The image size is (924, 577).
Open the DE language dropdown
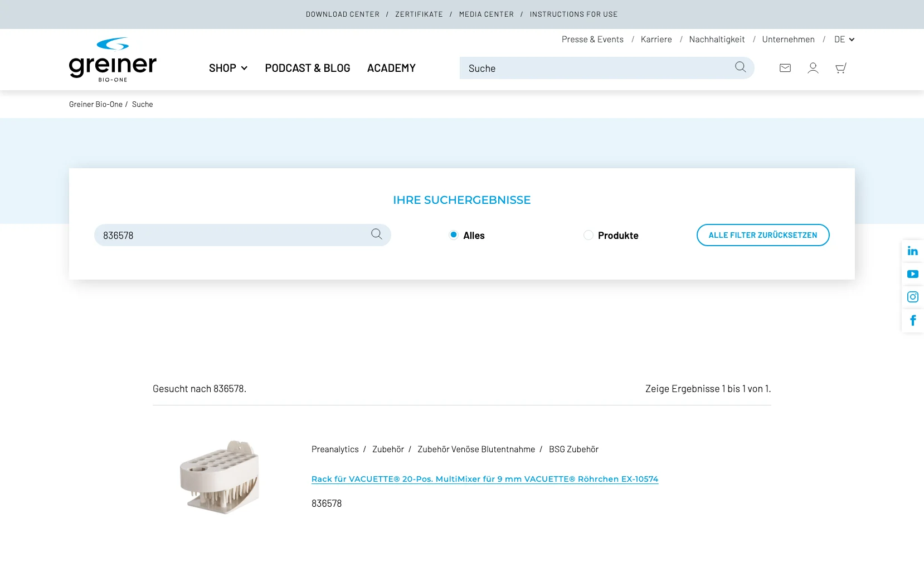tap(844, 39)
